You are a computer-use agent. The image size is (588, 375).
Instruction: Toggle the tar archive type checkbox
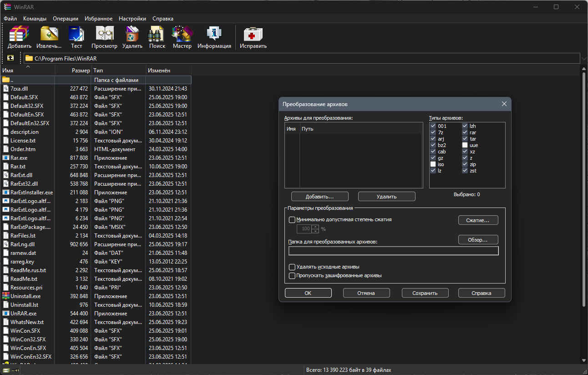(465, 139)
